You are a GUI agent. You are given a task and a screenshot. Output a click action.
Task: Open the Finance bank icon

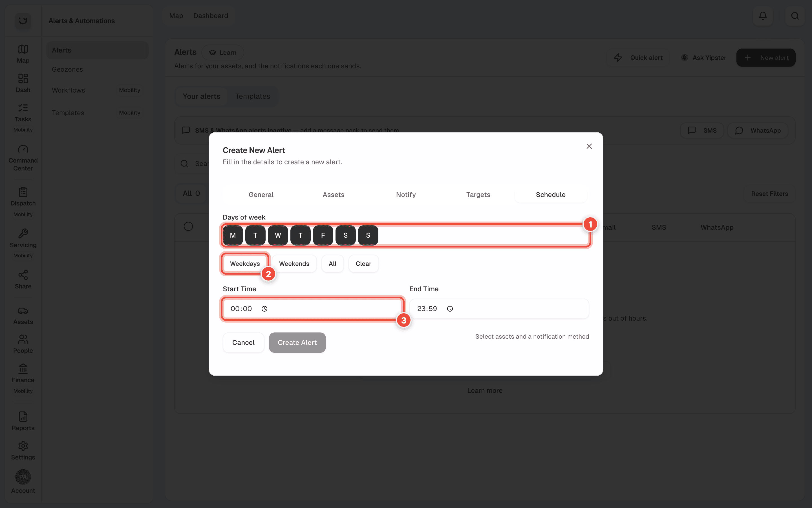[23, 369]
